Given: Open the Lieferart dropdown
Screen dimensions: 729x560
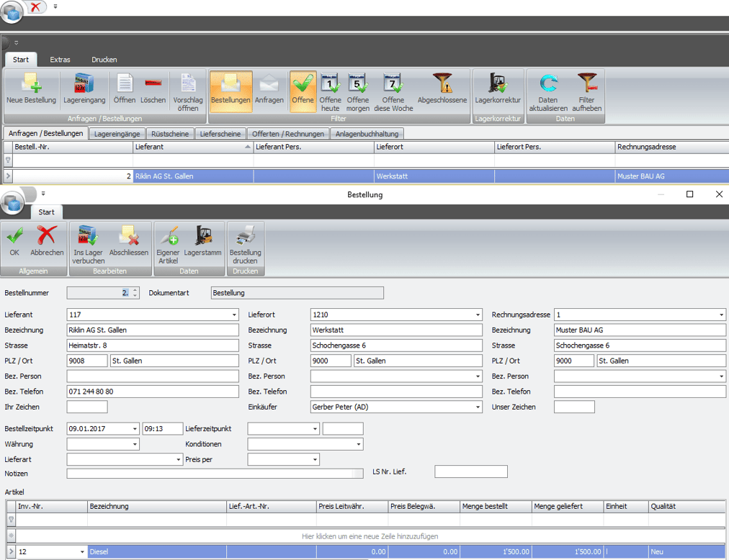Looking at the screenshot, I should [179, 459].
